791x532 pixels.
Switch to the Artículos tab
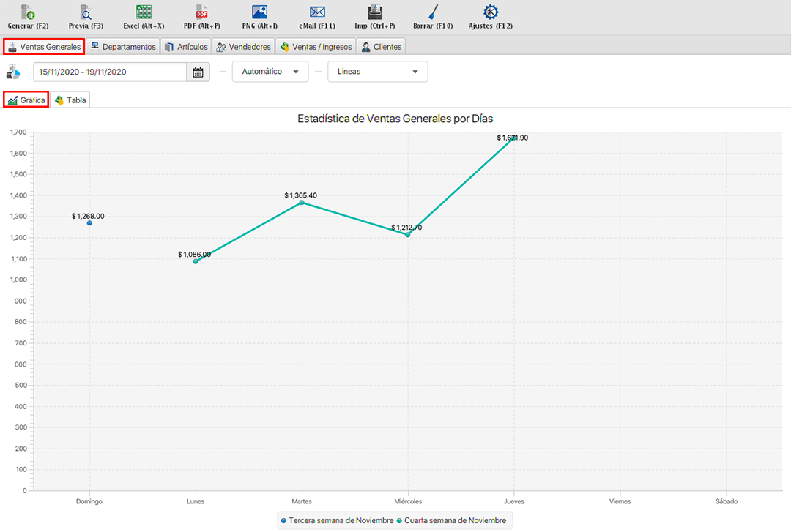tap(186, 47)
